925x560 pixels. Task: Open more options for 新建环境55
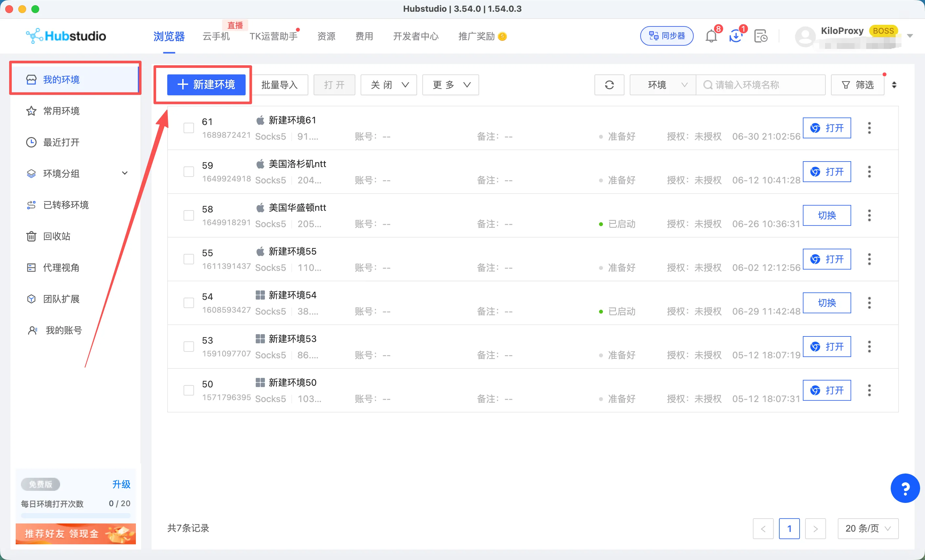(869, 259)
